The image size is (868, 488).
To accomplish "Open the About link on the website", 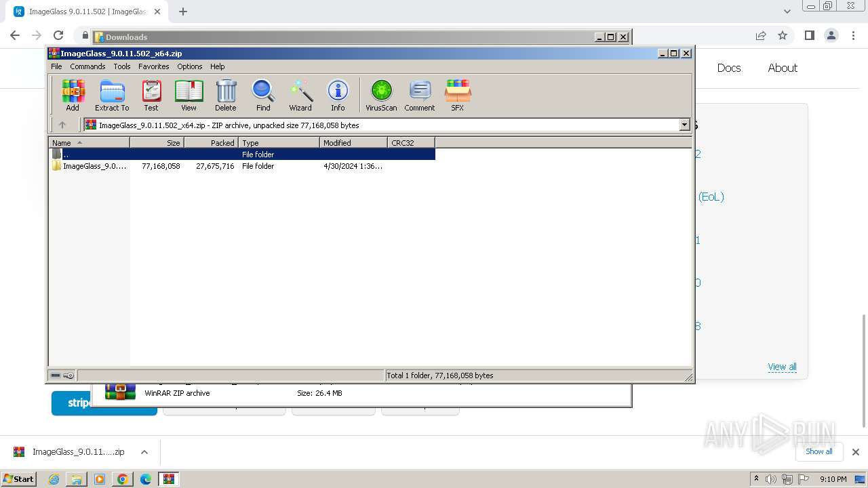I will tap(783, 68).
